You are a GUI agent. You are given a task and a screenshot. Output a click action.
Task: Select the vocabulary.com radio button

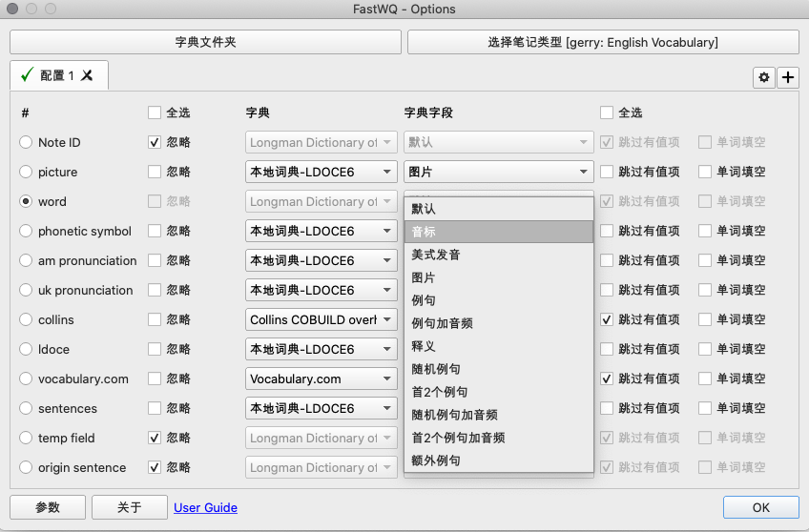coord(26,379)
